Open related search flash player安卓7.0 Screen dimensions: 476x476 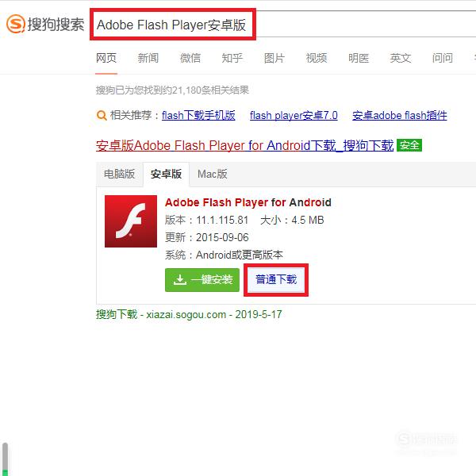[x=294, y=115]
